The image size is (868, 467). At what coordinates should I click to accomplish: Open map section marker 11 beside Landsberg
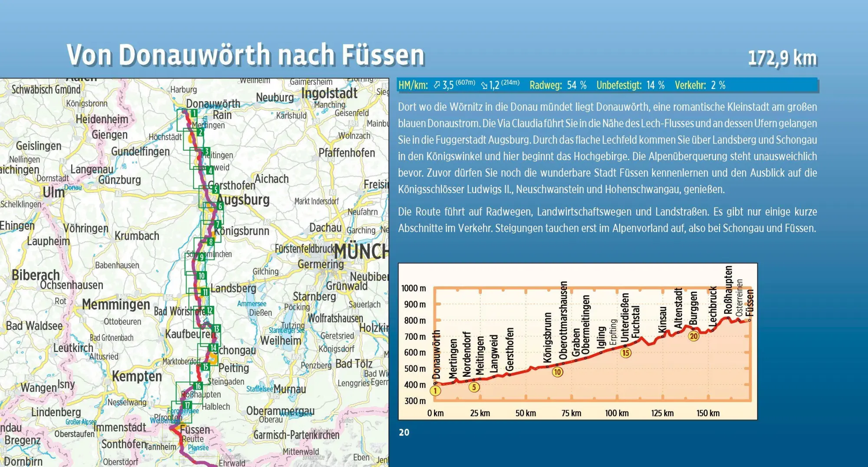point(205,292)
